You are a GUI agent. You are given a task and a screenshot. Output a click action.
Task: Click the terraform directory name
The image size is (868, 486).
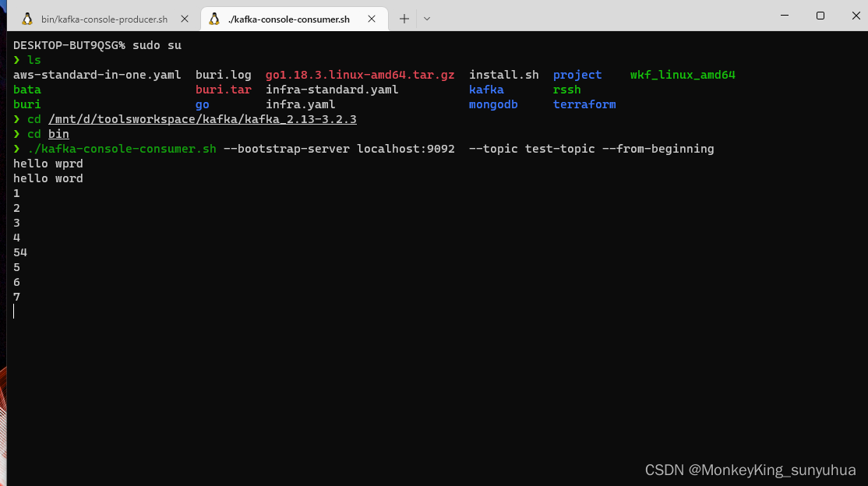[x=584, y=104]
